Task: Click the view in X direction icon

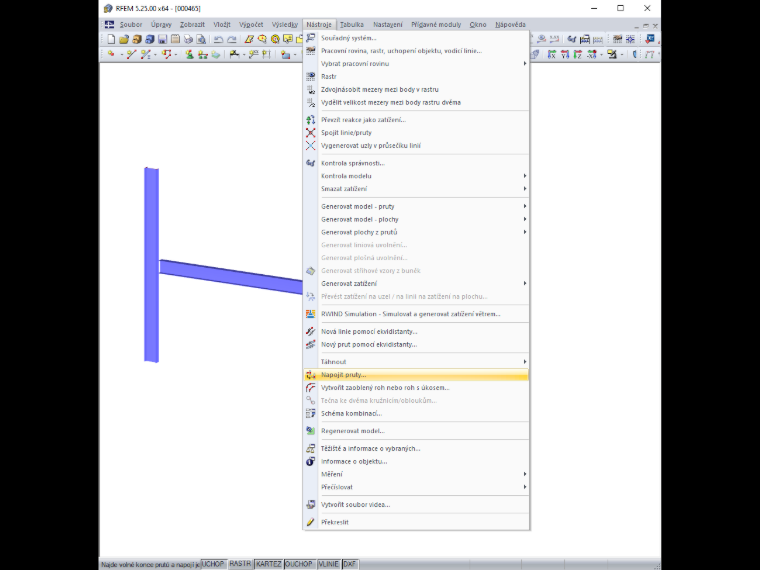Action: coord(552,54)
